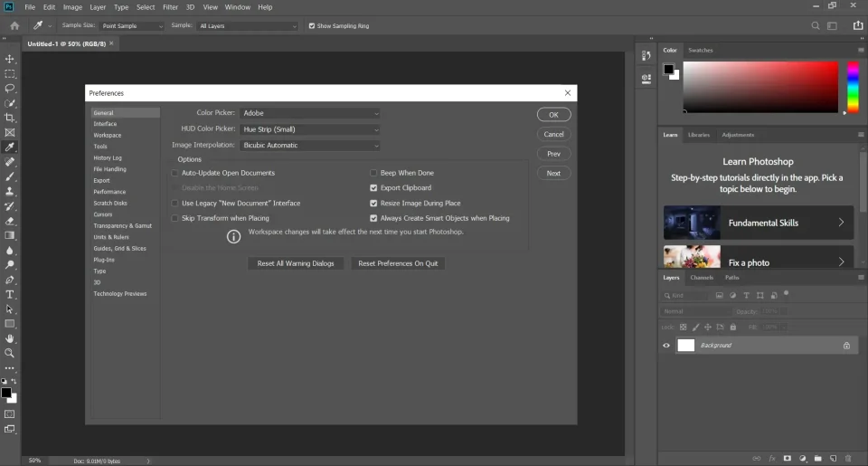868x466 pixels.
Task: Open the Image Interpolation dropdown
Action: (x=310, y=146)
